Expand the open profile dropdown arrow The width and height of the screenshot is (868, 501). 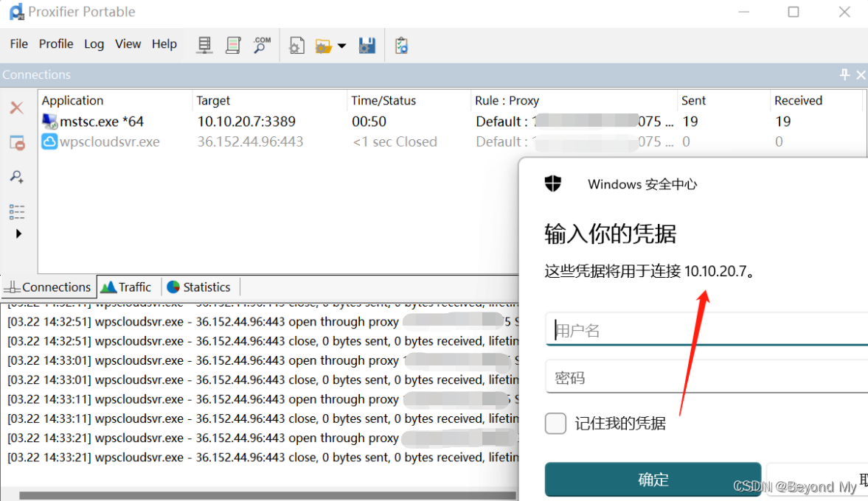(x=342, y=46)
